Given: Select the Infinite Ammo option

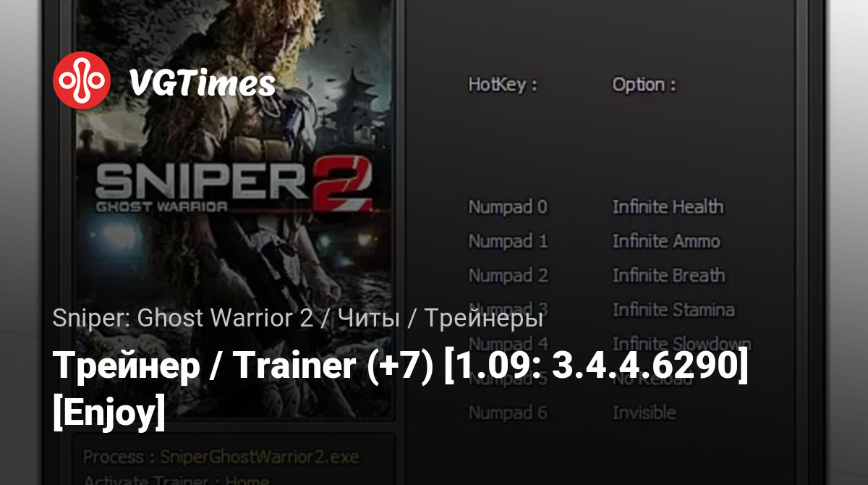Looking at the screenshot, I should 666,241.
